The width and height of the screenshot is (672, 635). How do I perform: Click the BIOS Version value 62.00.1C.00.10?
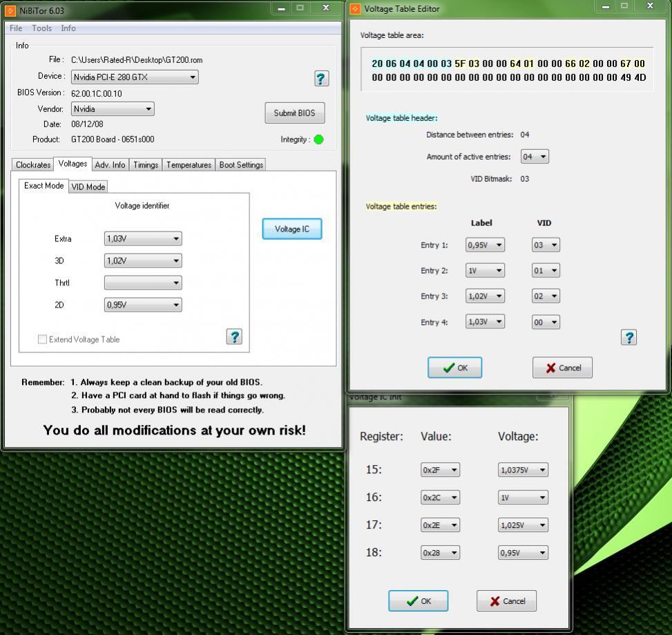[97, 93]
